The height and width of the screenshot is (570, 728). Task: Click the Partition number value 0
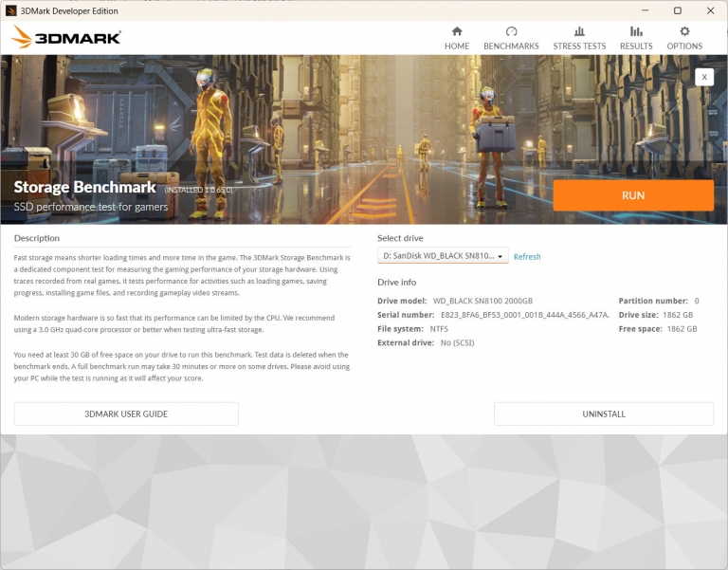tap(697, 301)
